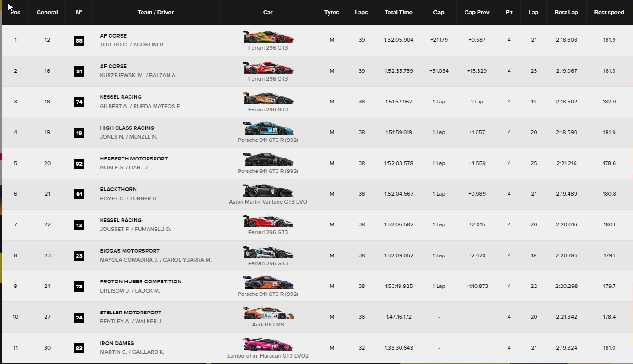Viewport: 633px width, 364px height.
Task: Select drivers GILBERT A. / RUEDA MATEOS F.
Action: (140, 106)
